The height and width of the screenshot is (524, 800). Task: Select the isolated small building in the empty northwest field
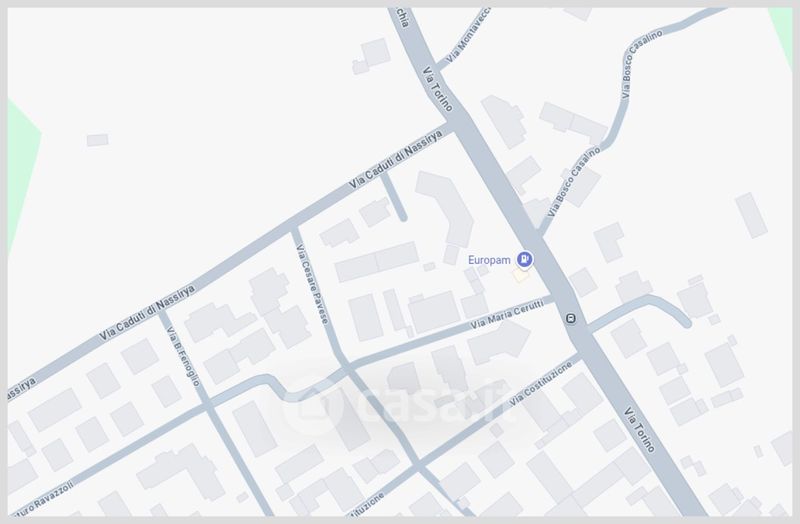[97, 140]
